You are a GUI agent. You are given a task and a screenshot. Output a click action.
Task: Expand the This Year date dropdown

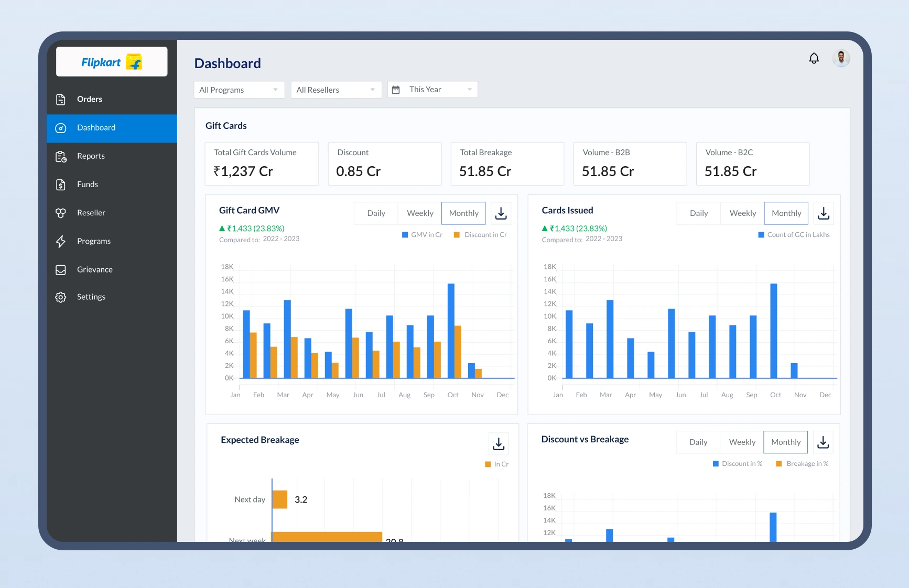click(x=432, y=90)
